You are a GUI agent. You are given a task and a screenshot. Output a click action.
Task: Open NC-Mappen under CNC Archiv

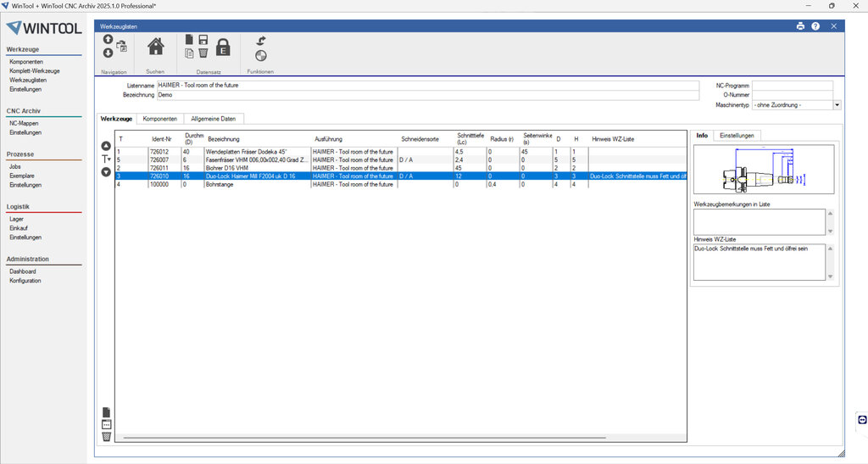coord(24,124)
